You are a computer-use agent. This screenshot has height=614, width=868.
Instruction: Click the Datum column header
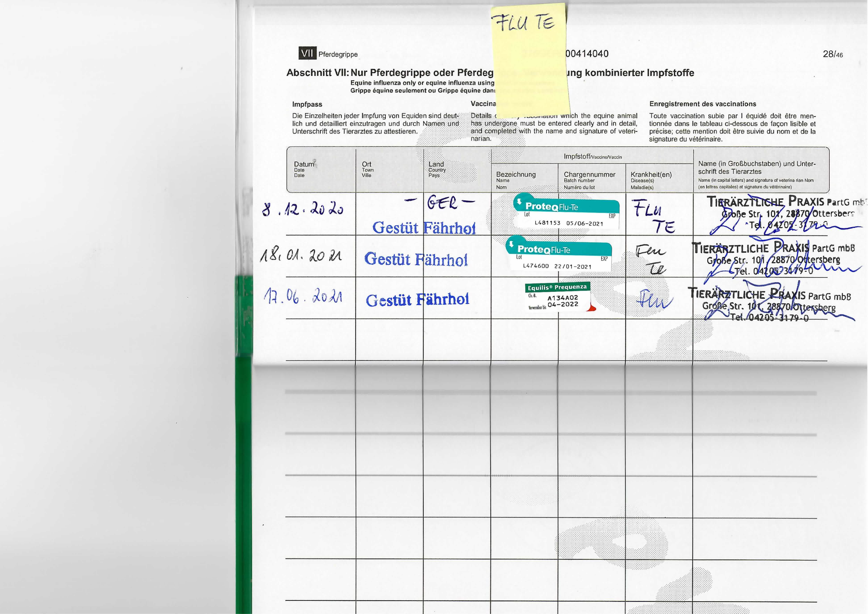(304, 164)
